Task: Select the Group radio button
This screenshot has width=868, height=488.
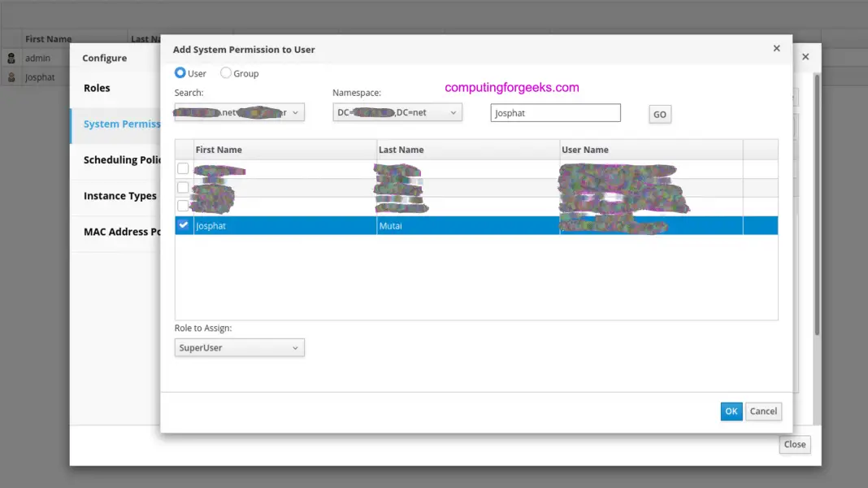Action: coord(225,72)
